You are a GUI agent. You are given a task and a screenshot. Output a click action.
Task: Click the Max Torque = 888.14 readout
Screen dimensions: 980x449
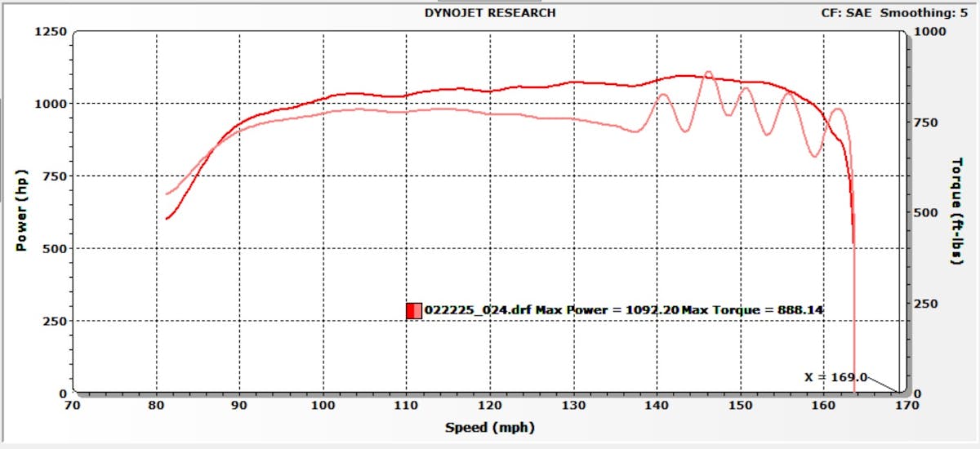(x=753, y=310)
